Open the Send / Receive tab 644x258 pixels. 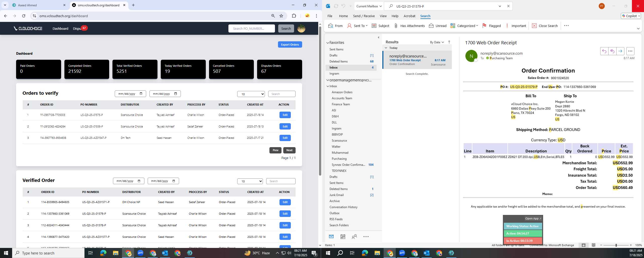click(x=364, y=16)
